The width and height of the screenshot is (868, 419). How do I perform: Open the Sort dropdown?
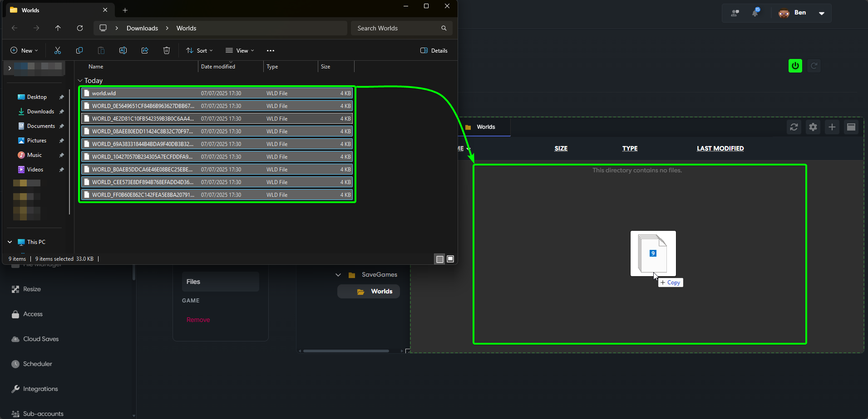pyautogui.click(x=199, y=51)
